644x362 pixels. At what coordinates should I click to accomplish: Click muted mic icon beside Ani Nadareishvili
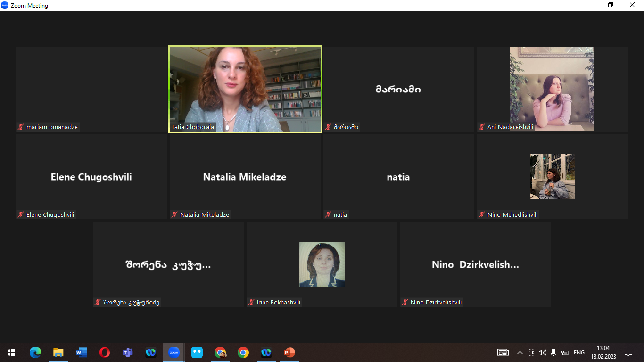point(482,127)
